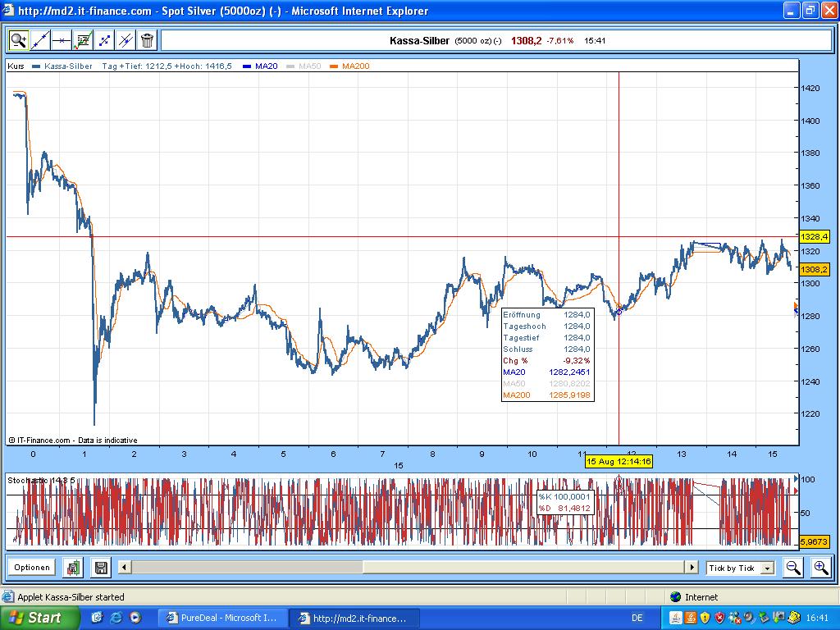Select the zoom magnifier tool

[x=19, y=40]
